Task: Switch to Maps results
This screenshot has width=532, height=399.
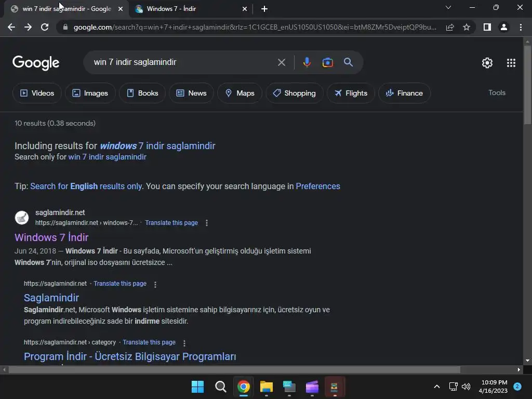Action: pyautogui.click(x=240, y=93)
